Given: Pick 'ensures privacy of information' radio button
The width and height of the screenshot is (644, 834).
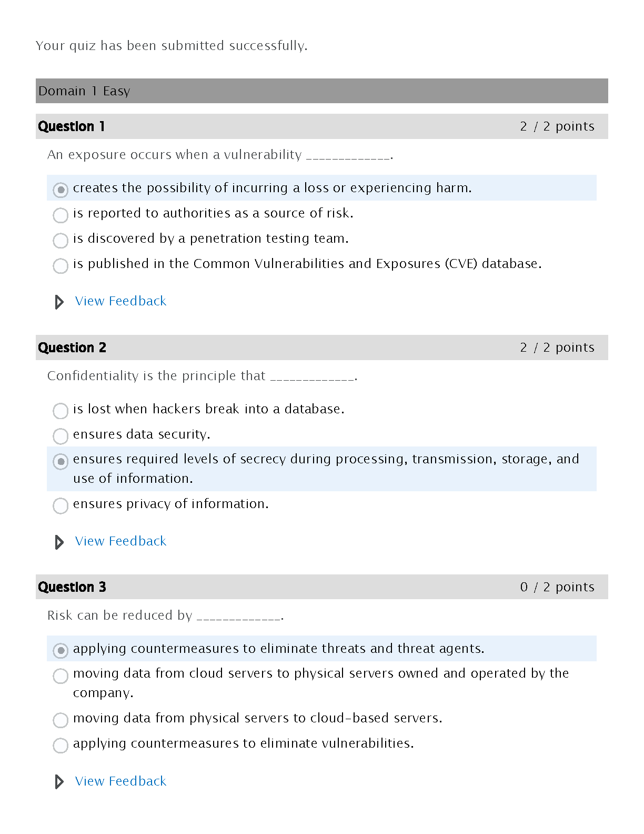Looking at the screenshot, I should (61, 505).
